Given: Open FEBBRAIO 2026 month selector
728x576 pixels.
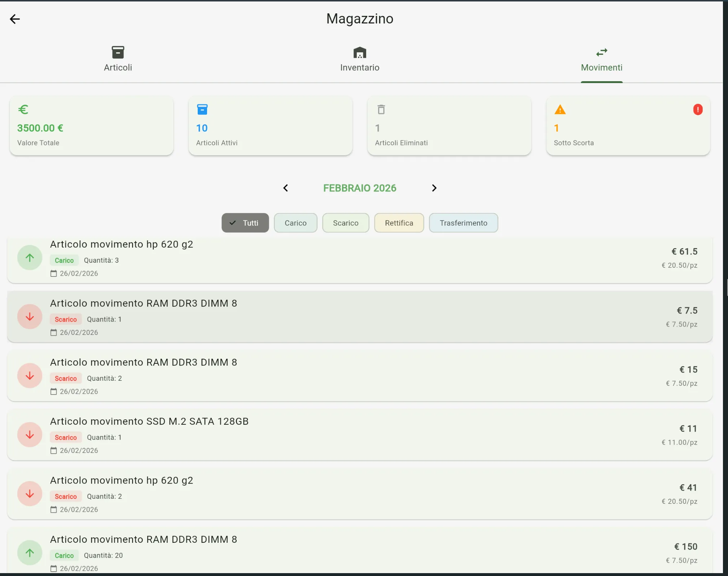Looking at the screenshot, I should 360,188.
